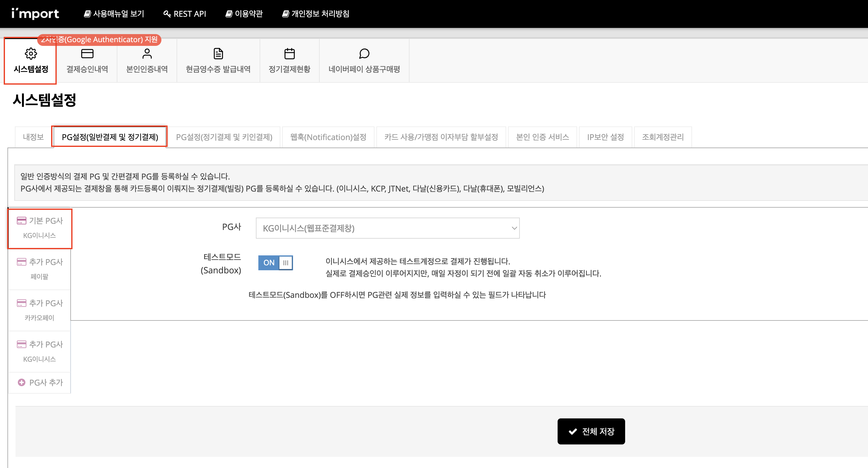Open the IP보안 설정 tab
The width and height of the screenshot is (868, 468).
[x=606, y=137]
